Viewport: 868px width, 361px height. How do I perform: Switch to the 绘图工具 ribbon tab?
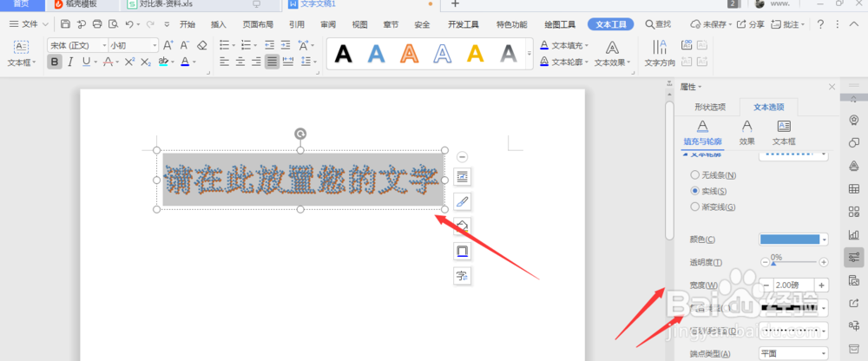(x=560, y=24)
